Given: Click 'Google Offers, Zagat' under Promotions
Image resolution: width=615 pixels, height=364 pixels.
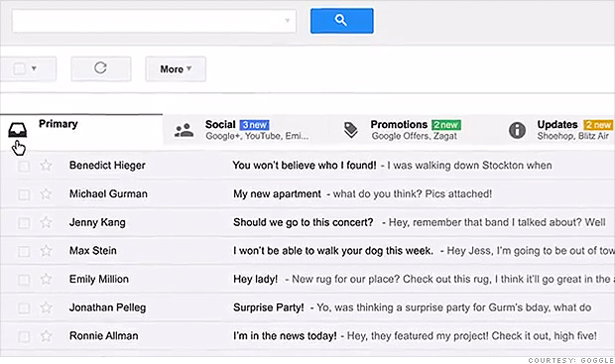Looking at the screenshot, I should coord(415,136).
